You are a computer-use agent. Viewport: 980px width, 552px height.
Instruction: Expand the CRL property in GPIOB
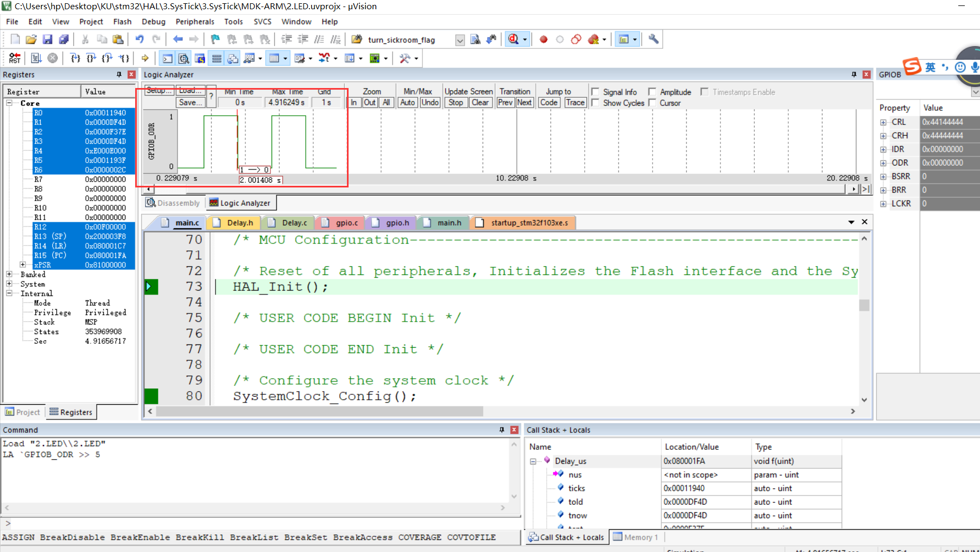pyautogui.click(x=883, y=122)
